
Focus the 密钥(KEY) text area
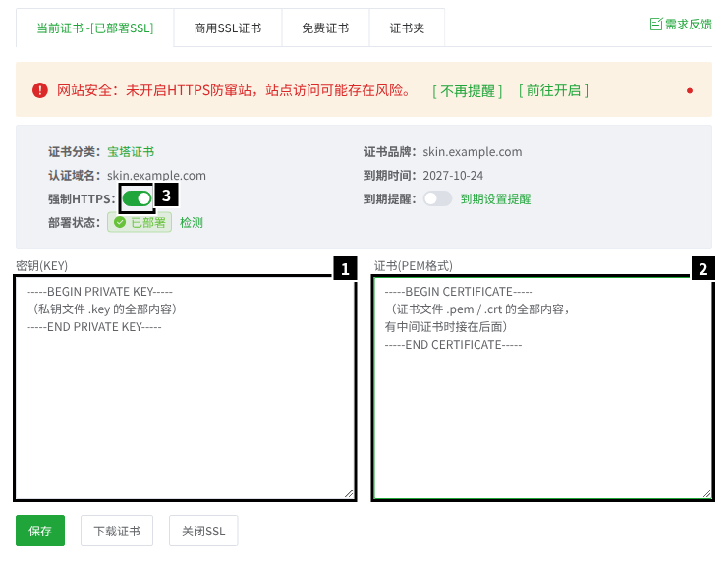185,388
